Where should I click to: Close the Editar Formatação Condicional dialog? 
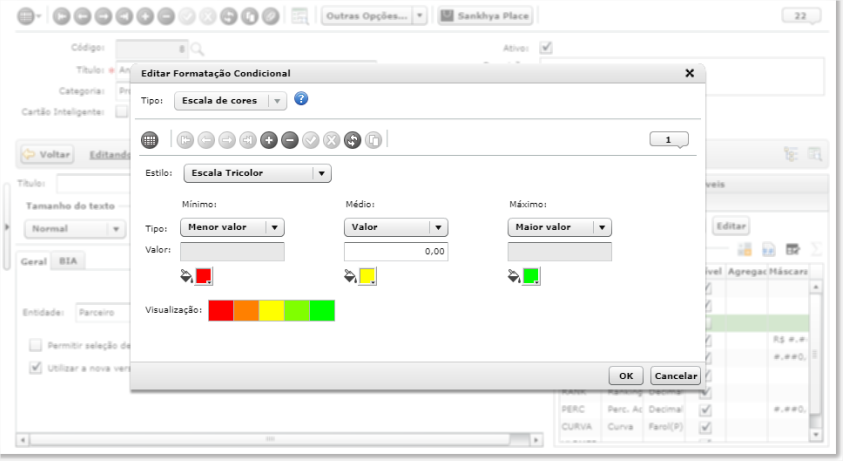(690, 73)
